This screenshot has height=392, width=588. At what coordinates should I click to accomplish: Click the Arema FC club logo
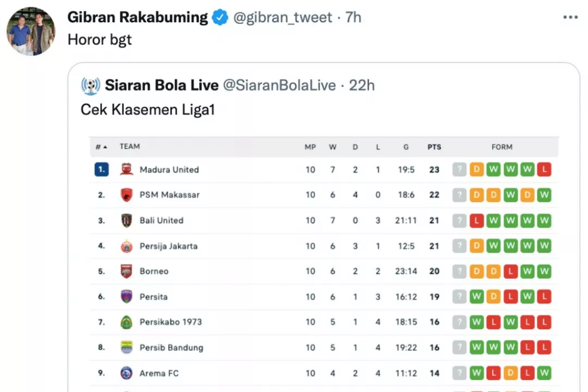tap(127, 373)
